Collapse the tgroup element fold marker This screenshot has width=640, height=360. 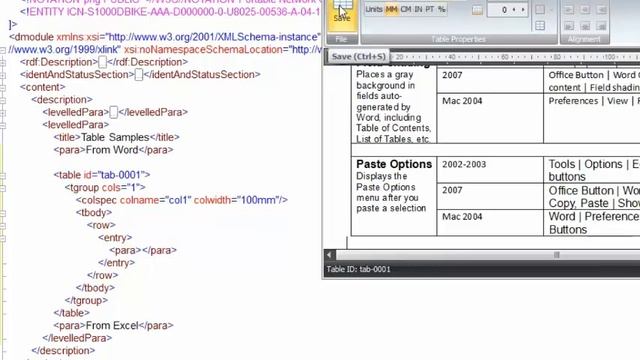(x=3, y=189)
